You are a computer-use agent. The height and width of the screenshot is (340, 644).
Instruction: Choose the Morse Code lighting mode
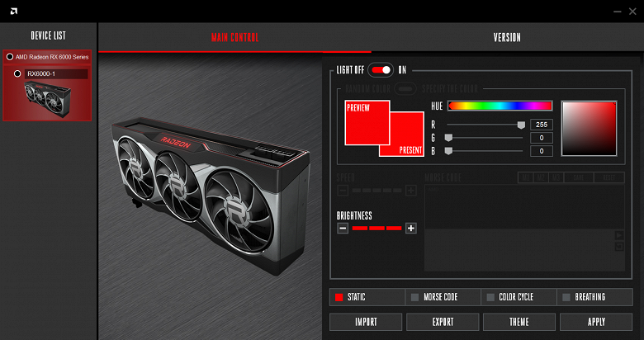[x=443, y=297]
